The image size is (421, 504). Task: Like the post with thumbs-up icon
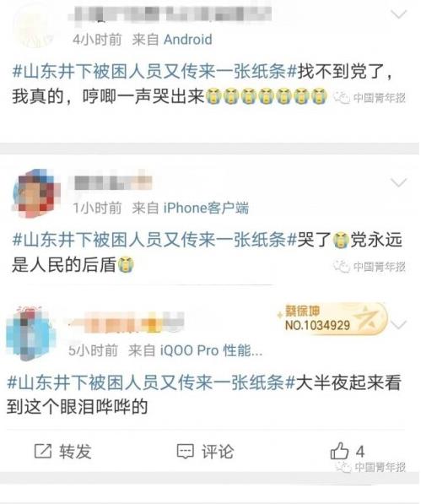(339, 451)
